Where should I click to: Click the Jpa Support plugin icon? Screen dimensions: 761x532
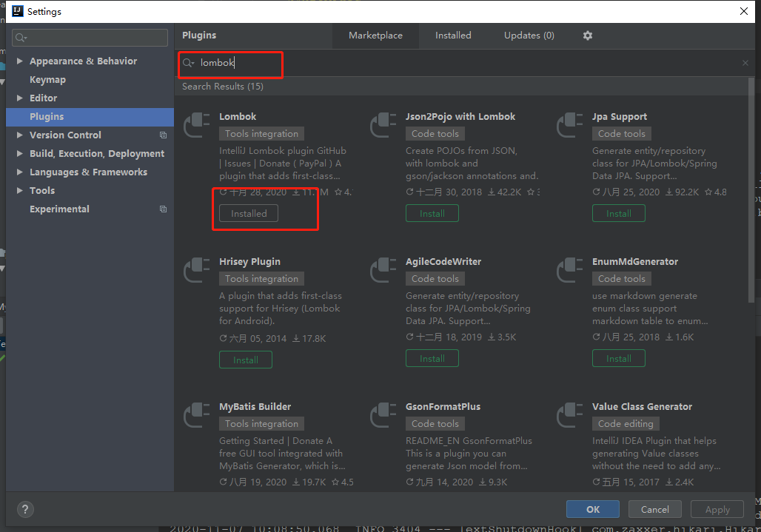(x=570, y=125)
